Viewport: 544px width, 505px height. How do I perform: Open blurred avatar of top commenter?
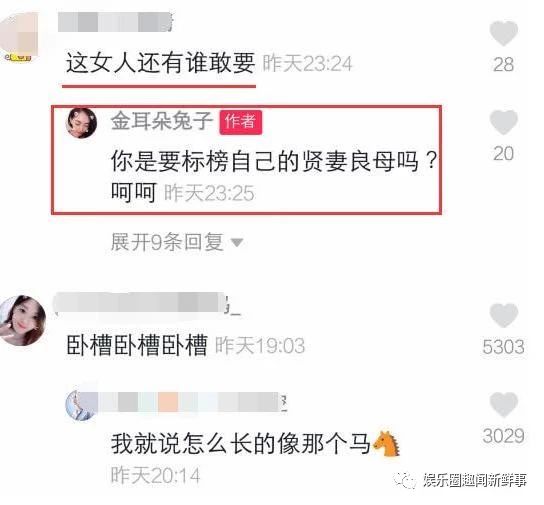tap(18, 37)
